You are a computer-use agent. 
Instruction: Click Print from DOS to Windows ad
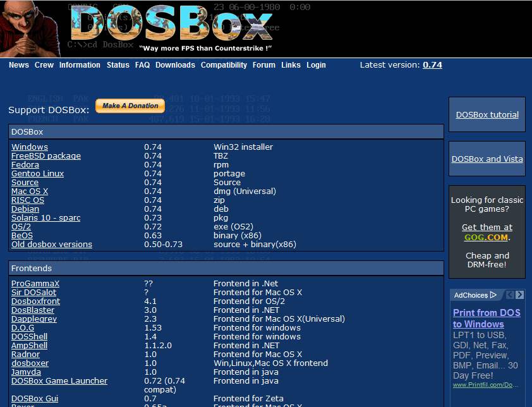(x=487, y=319)
